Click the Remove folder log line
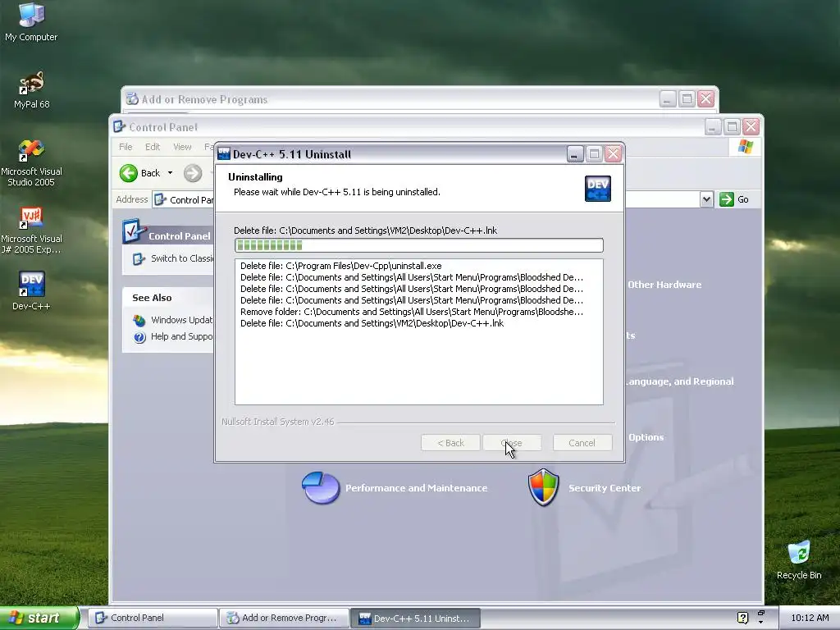This screenshot has width=840, height=630. pos(412,312)
